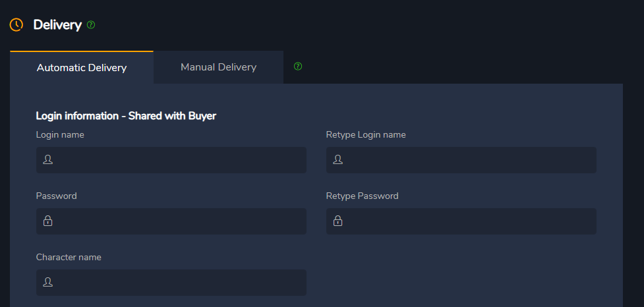This screenshot has height=307, width=644.
Task: Click the padlock icon inside the Password field
Action: 47,221
